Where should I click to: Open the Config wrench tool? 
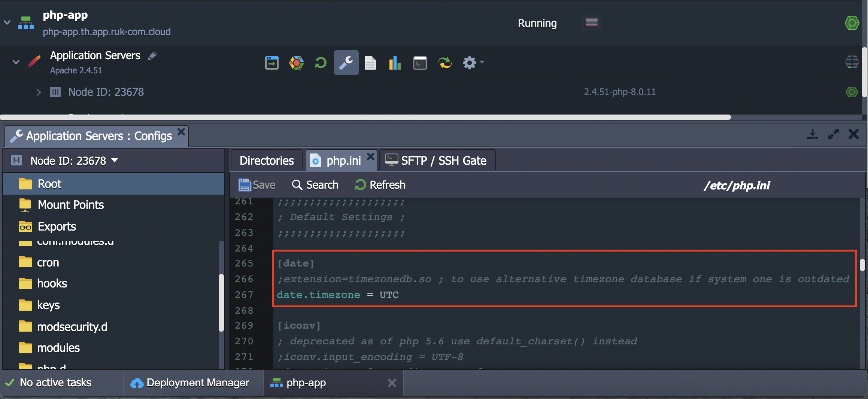click(346, 63)
